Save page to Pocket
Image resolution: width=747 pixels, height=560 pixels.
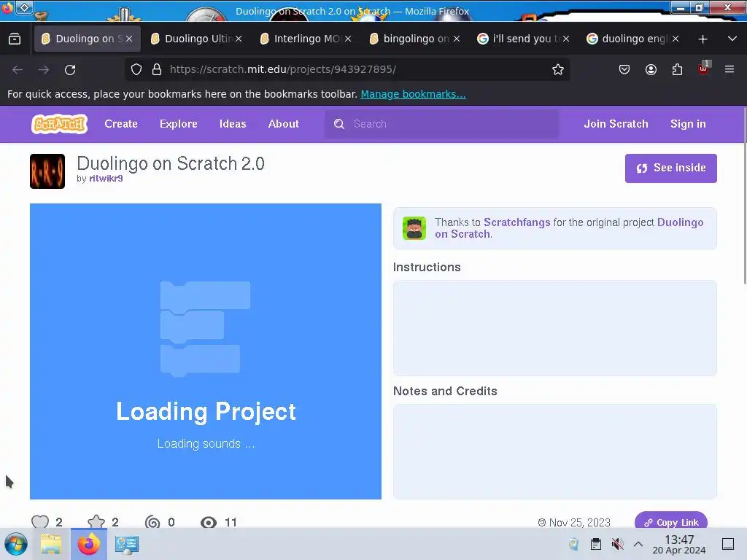point(624,69)
